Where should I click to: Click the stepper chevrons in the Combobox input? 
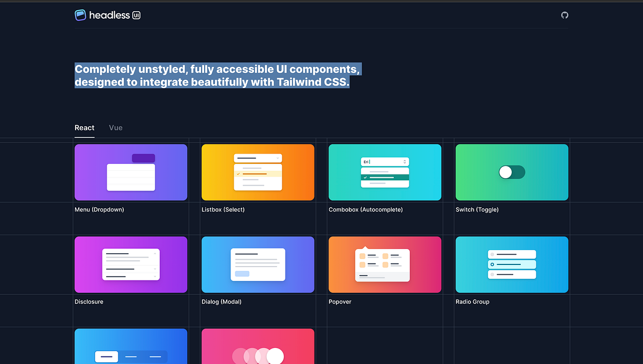[x=405, y=162]
